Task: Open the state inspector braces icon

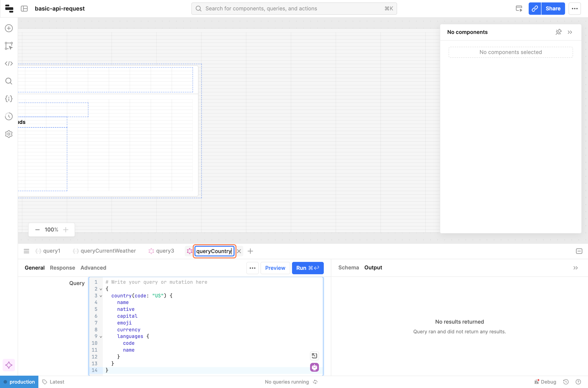Action: [9, 99]
